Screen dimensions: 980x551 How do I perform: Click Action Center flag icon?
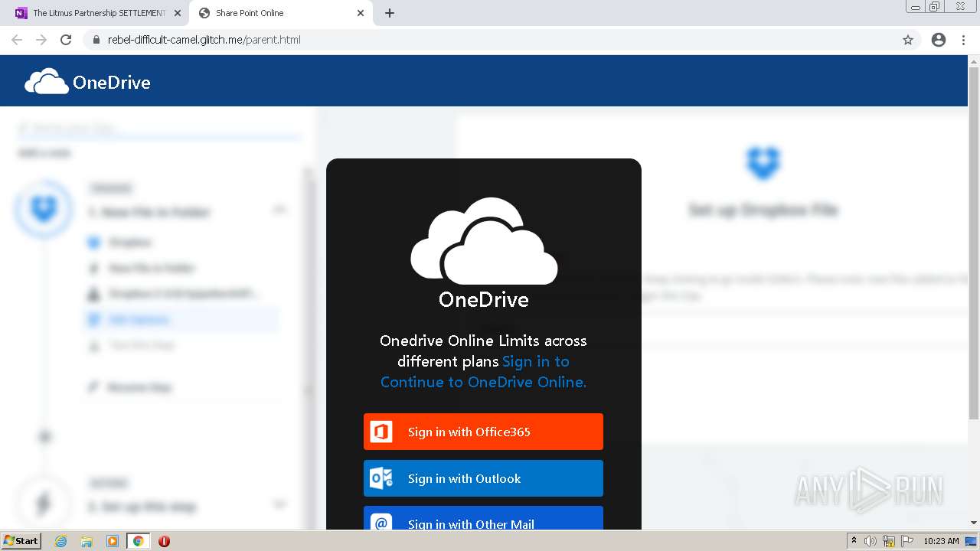tap(907, 541)
